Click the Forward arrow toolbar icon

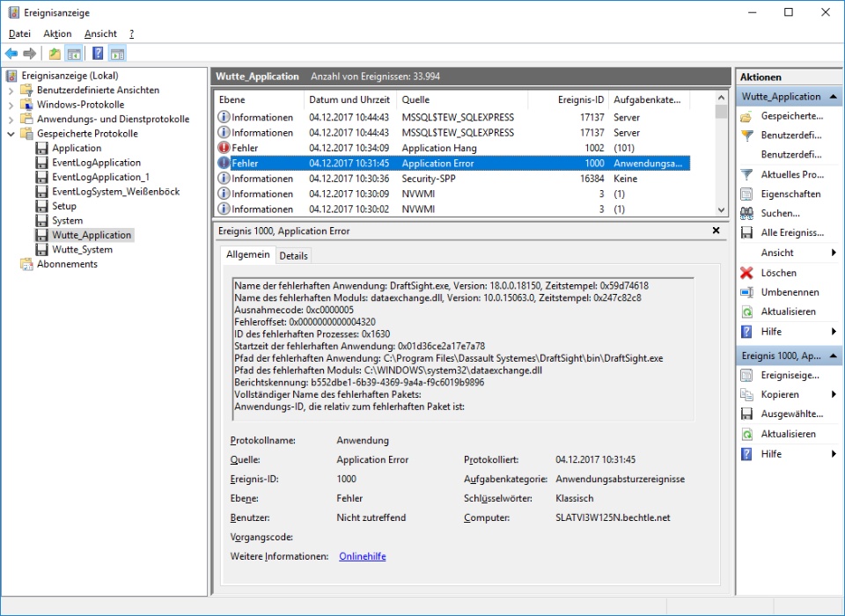30,54
